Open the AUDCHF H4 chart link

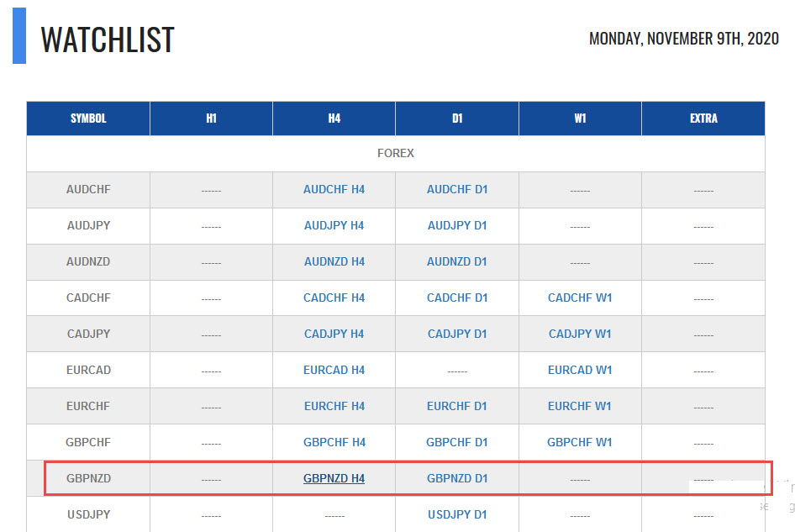[x=334, y=190]
